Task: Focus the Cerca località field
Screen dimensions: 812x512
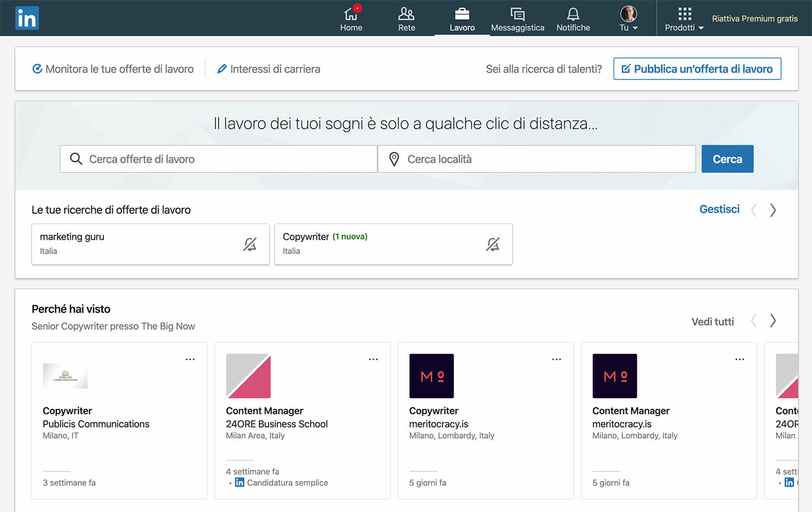Action: coord(537,159)
